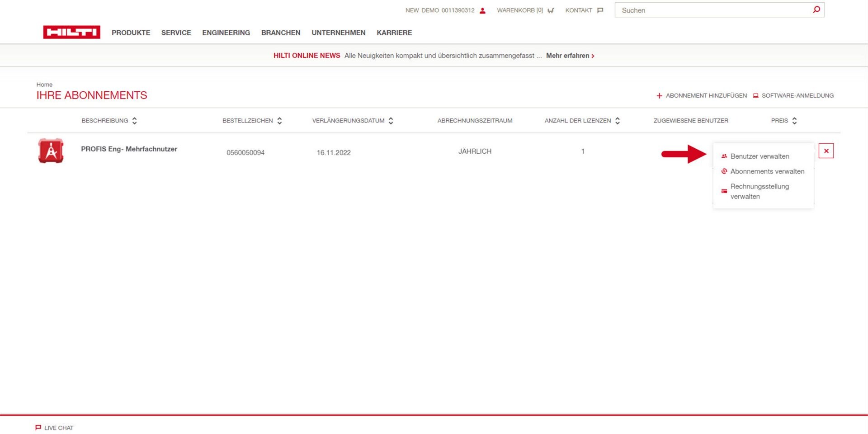Viewport: 868px width, 434px height.
Task: Sort by Verlängerungsdatum column arrows
Action: pyautogui.click(x=391, y=121)
